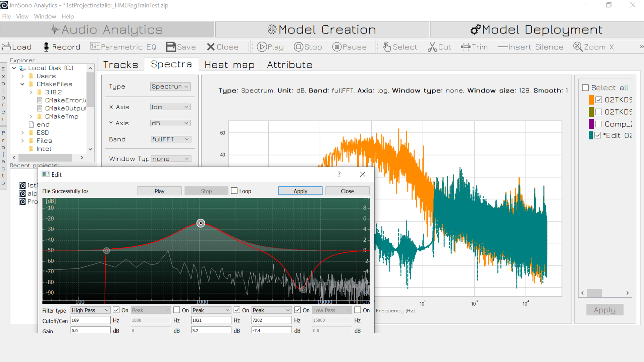Open the Help menu
644x362 pixels.
click(67, 16)
